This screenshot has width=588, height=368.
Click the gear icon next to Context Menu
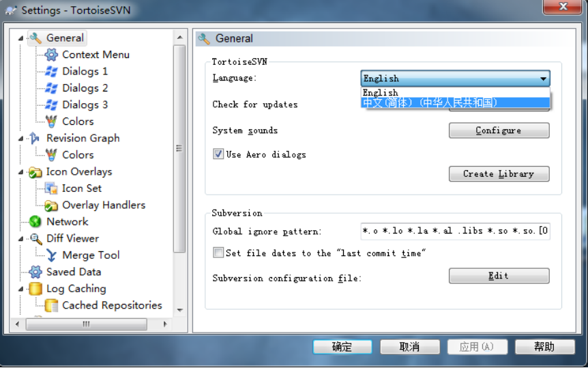click(x=51, y=55)
